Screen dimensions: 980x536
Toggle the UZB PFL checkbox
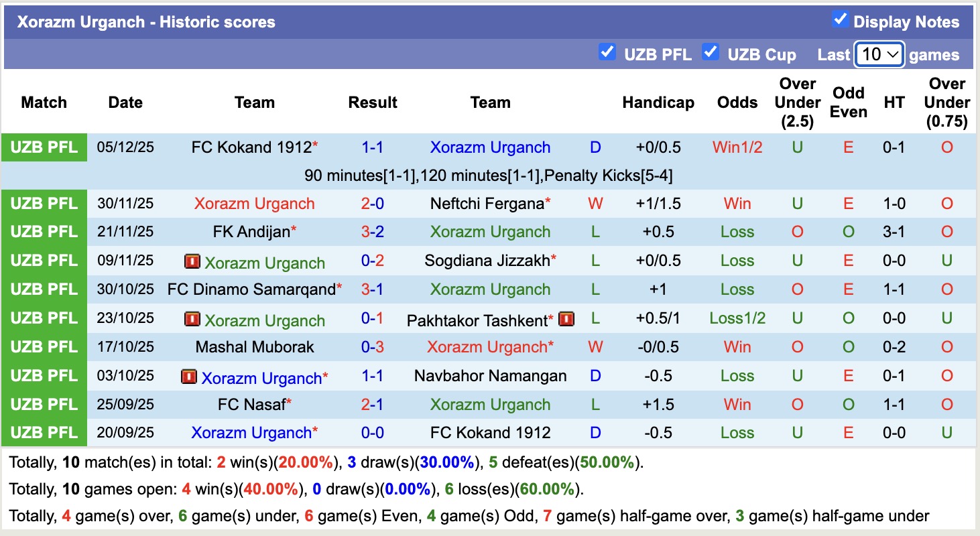point(607,52)
